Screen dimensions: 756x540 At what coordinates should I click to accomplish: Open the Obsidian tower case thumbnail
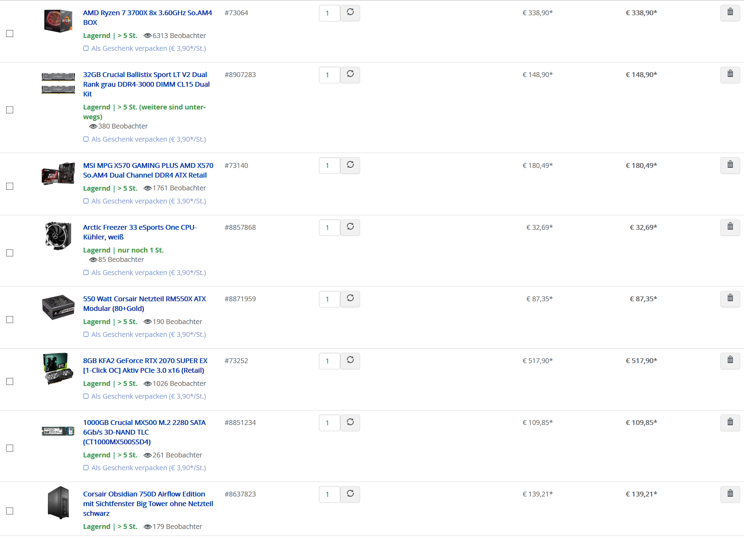[x=58, y=503]
